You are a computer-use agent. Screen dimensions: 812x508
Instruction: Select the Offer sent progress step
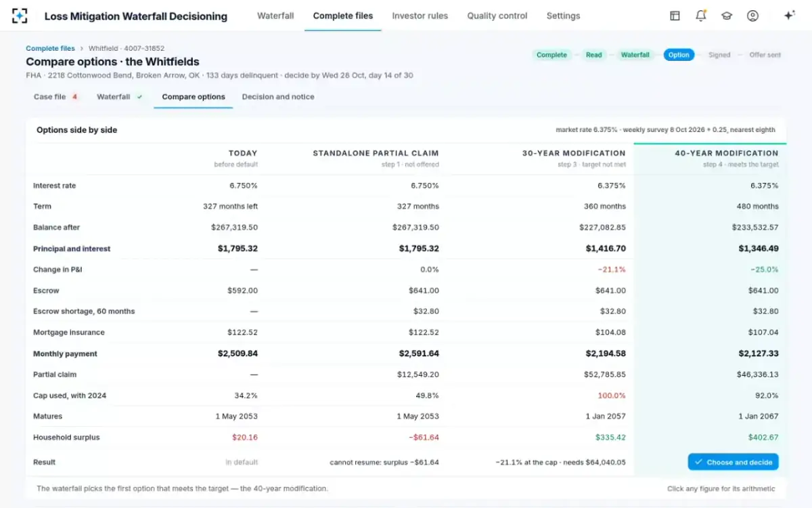click(765, 55)
